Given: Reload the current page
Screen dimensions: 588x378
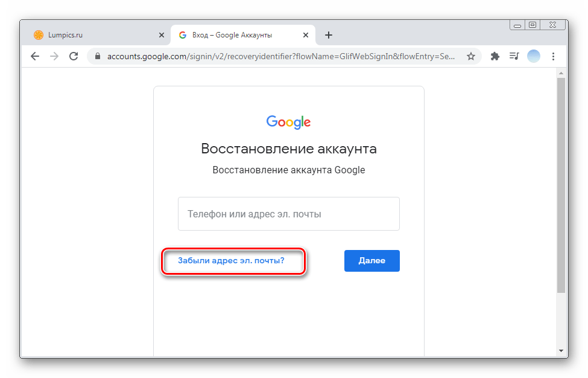Looking at the screenshot, I should pos(74,56).
